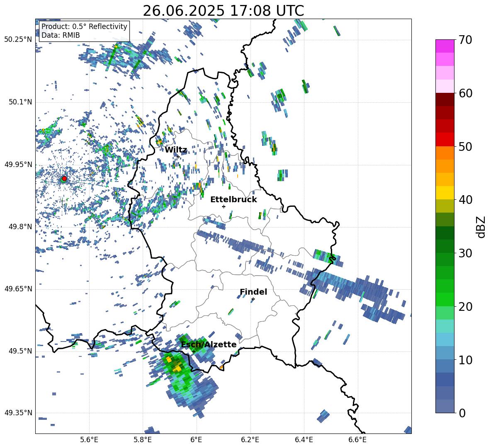Click the 49.35°N latitude label
491x448 pixels.
click(x=18, y=413)
